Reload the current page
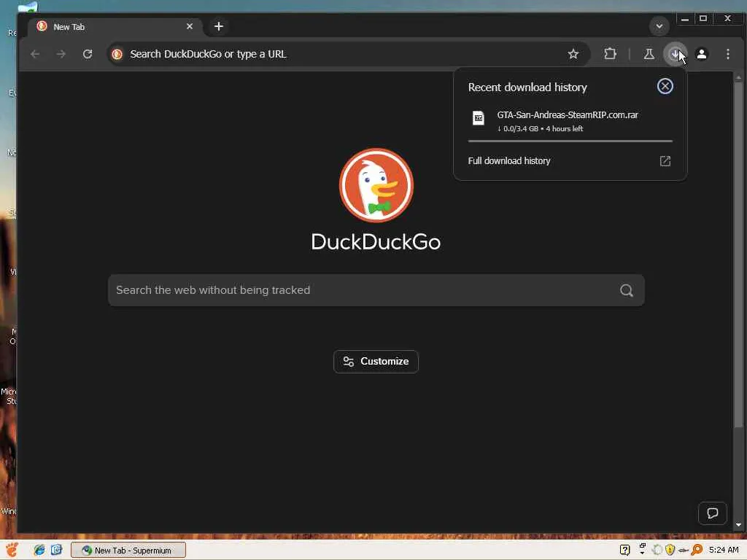This screenshot has height=560, width=747. (88, 54)
